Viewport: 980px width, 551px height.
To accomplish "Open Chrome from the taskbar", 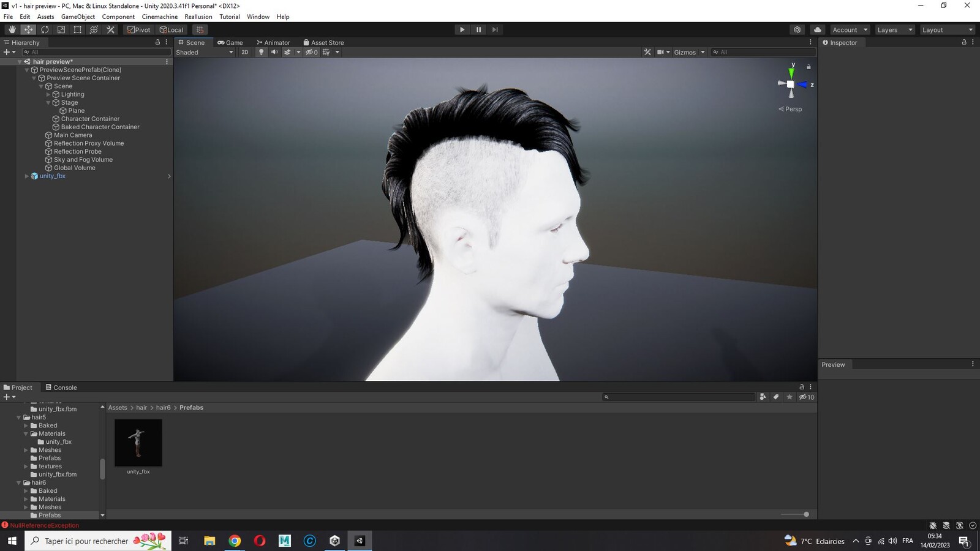I will [235, 541].
